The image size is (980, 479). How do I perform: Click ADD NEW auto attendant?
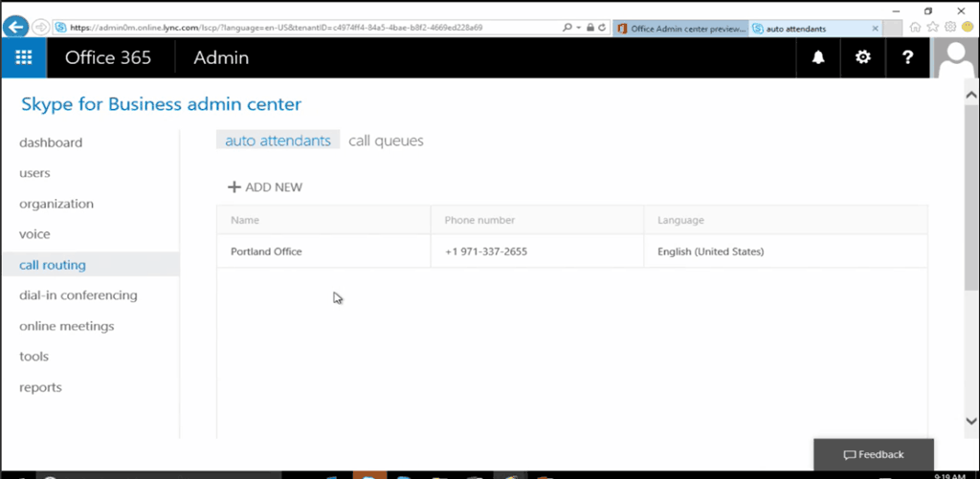click(265, 187)
